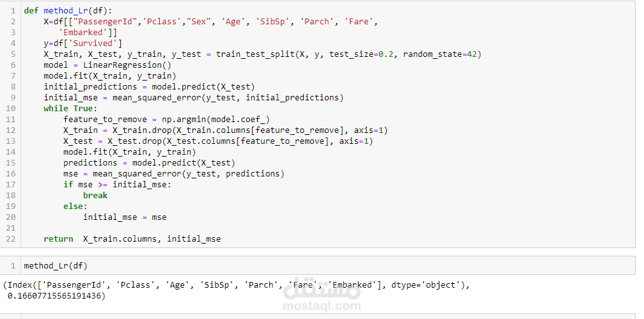Click line number 1 in the first cell

click(12, 11)
